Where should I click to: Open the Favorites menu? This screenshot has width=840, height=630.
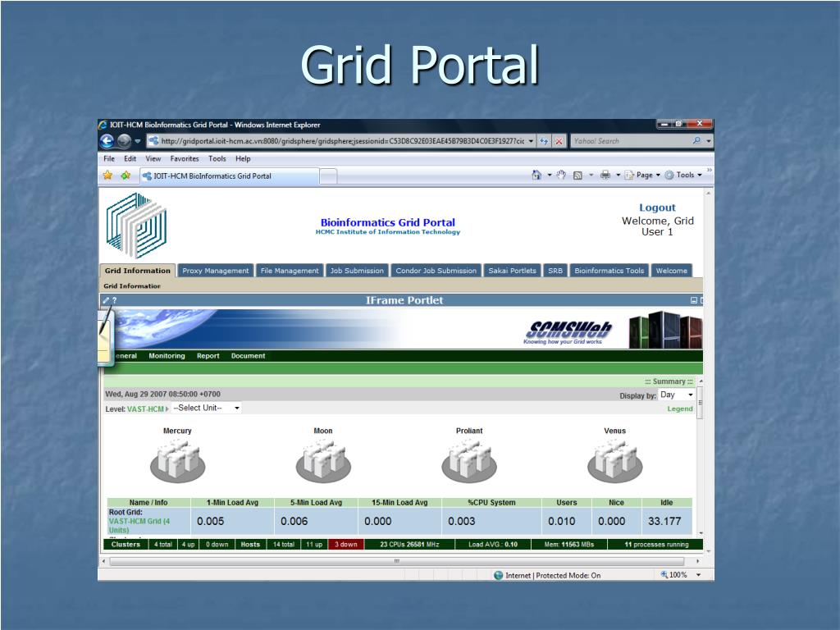(185, 158)
